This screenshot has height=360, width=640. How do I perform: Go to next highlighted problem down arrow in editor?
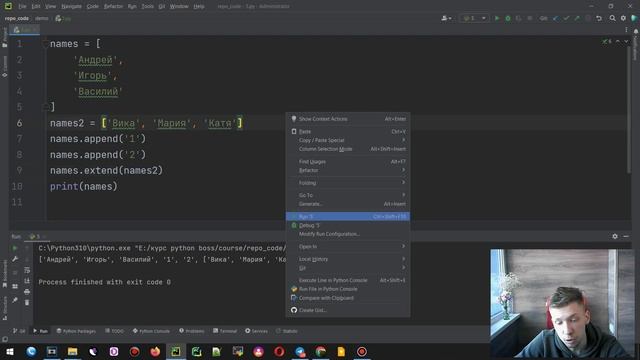[x=626, y=41]
